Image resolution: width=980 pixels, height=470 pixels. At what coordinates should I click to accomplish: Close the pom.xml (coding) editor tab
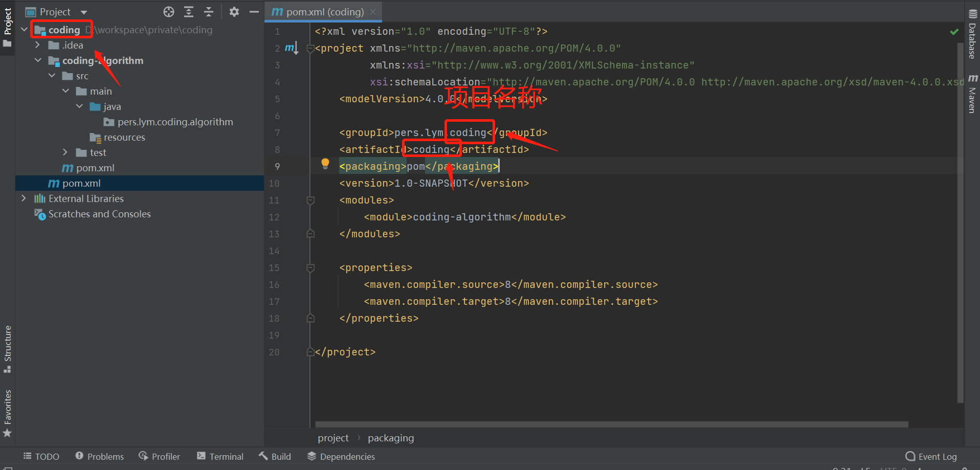click(373, 12)
